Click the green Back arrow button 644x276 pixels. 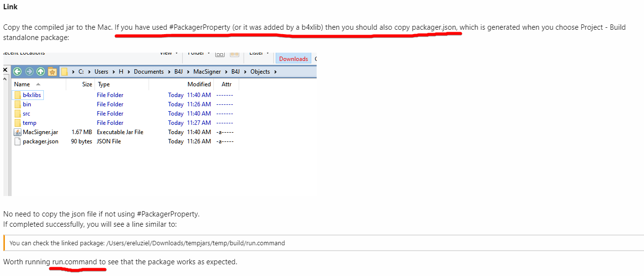point(18,72)
